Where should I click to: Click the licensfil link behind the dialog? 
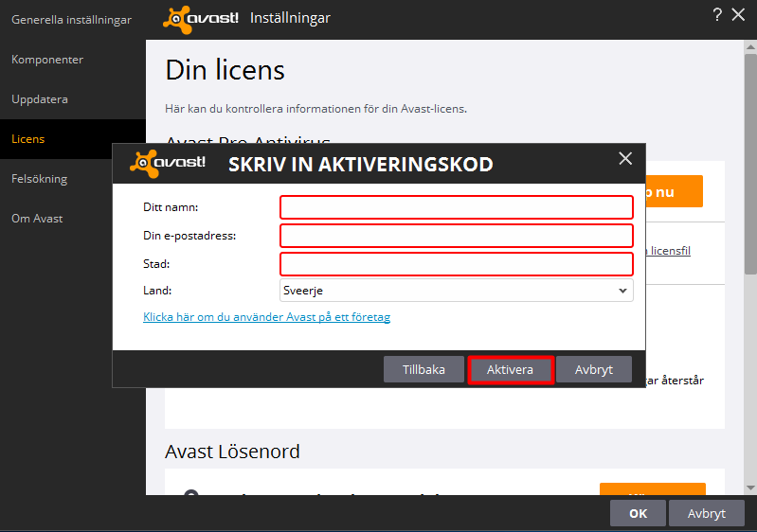point(670,251)
